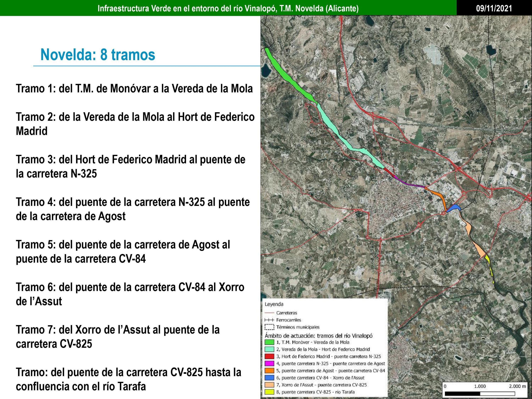The height and width of the screenshot is (399, 532).
Task: Click the 'Infraestructura Verde' header title
Action: tap(228, 9)
